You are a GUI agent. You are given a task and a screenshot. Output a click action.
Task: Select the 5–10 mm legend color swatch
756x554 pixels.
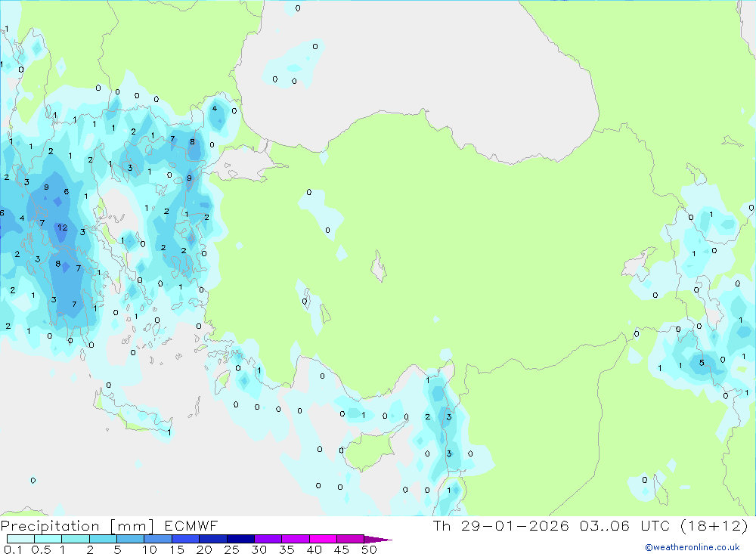click(x=130, y=539)
